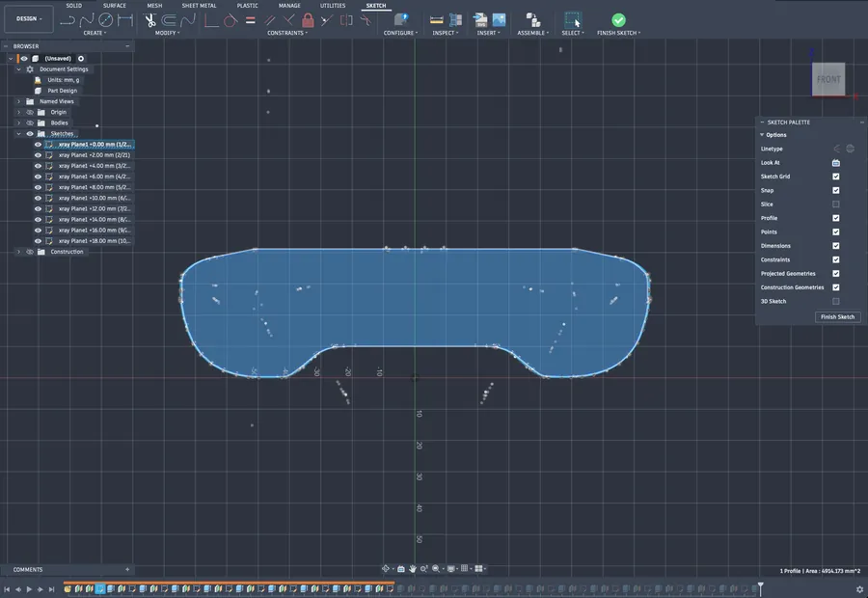Apply the Symmetry constraint

coord(346,20)
